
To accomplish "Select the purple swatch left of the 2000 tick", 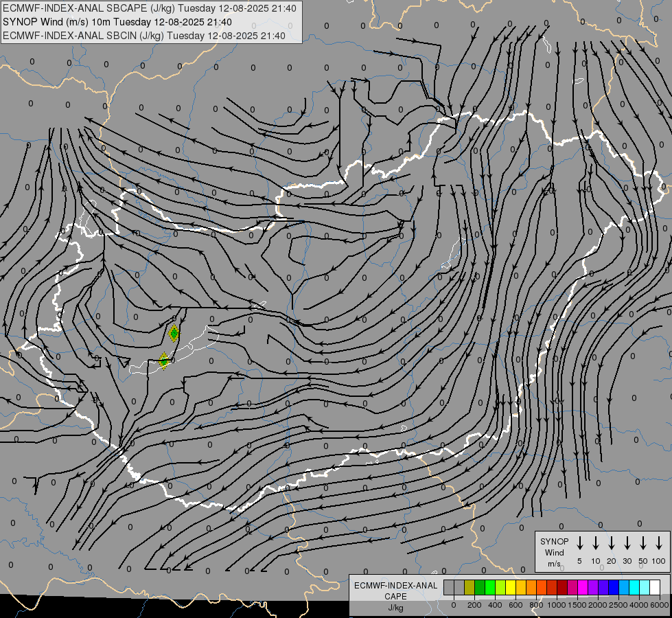I will coord(594,587).
